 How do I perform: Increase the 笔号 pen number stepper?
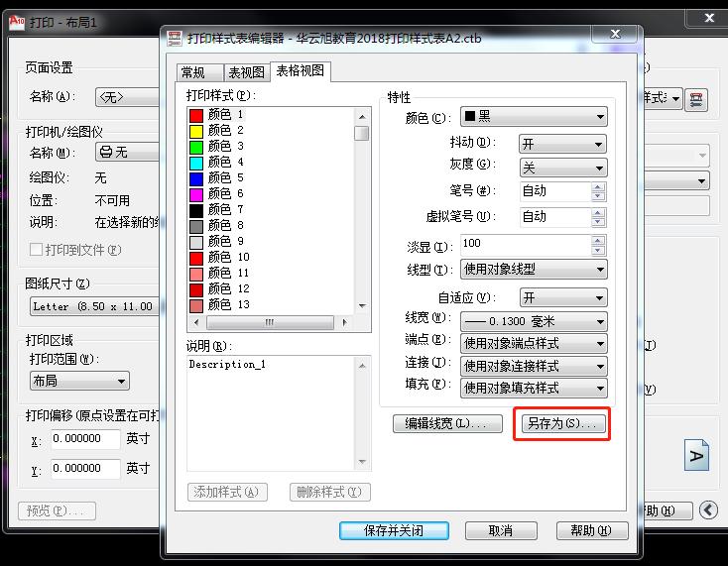point(598,187)
